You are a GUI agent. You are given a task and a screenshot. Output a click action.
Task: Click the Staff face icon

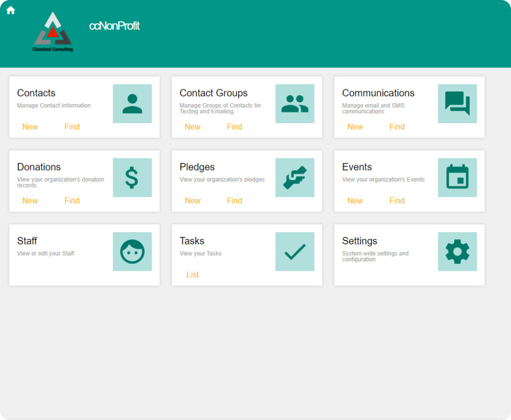click(x=132, y=251)
